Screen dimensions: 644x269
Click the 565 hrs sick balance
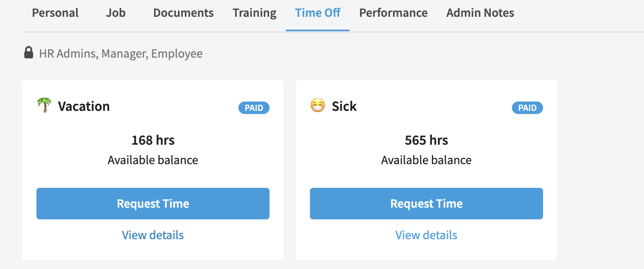(426, 140)
